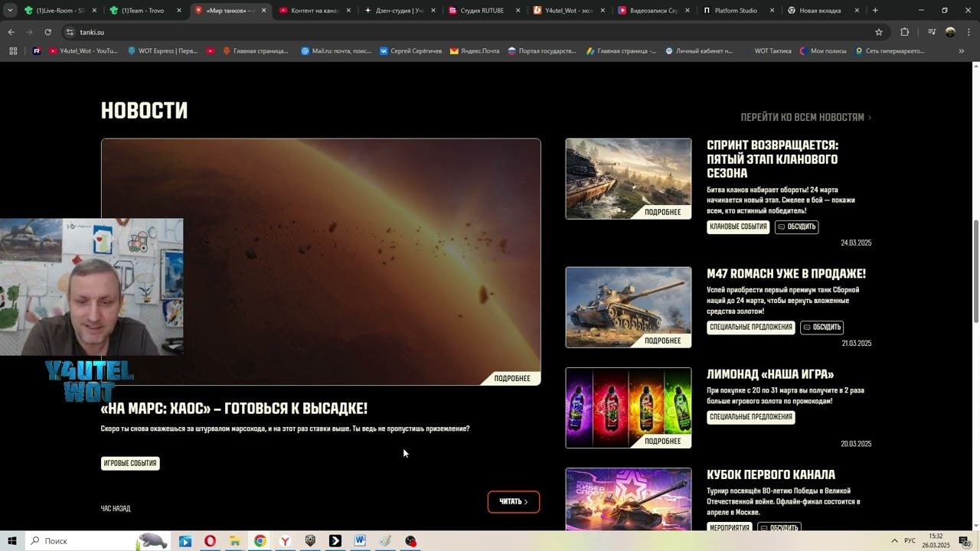Go back using the browser back arrow
Screen dimensions: 980x551
tap(11, 32)
